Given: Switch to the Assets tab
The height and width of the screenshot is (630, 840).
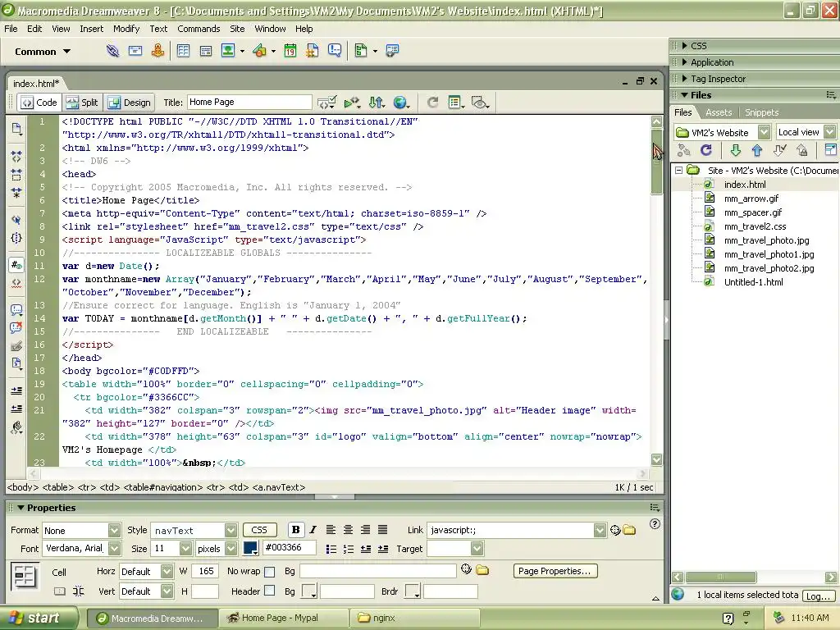Looking at the screenshot, I should [x=719, y=112].
